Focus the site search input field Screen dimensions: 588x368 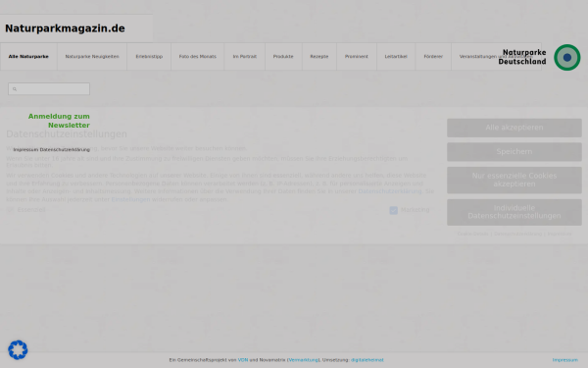click(x=49, y=89)
